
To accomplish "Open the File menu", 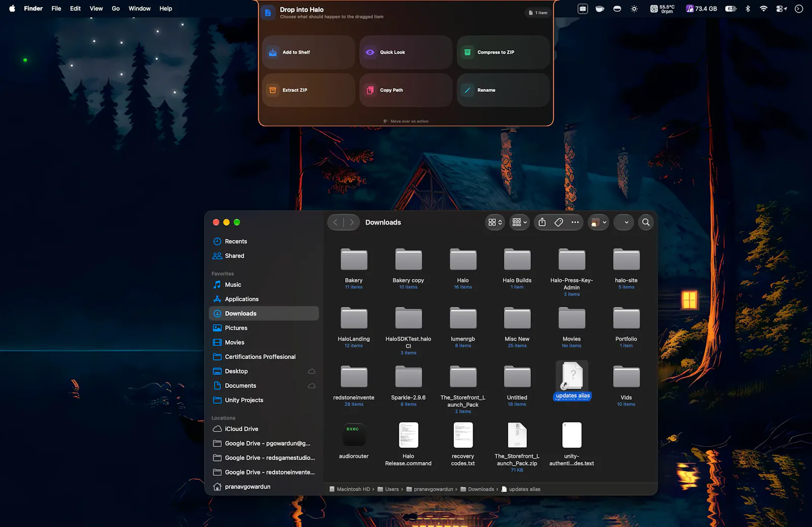I will 56,9.
